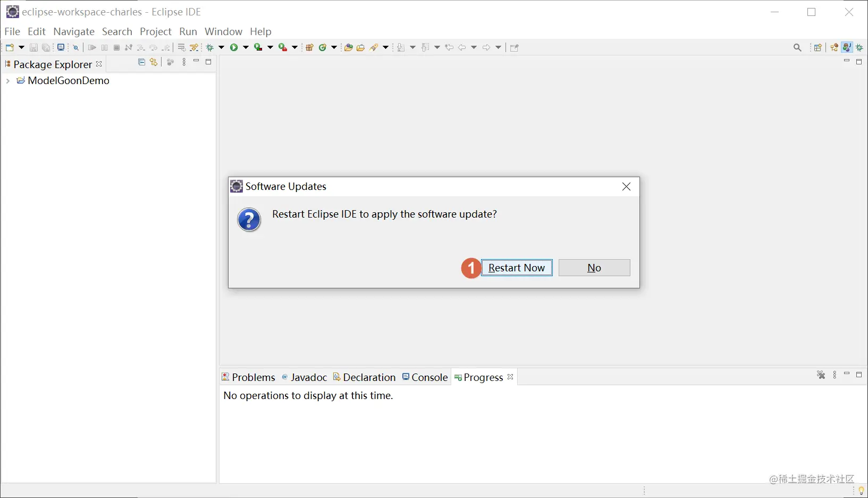
Task: Open the Run launch dropdown arrow
Action: pyautogui.click(x=246, y=47)
